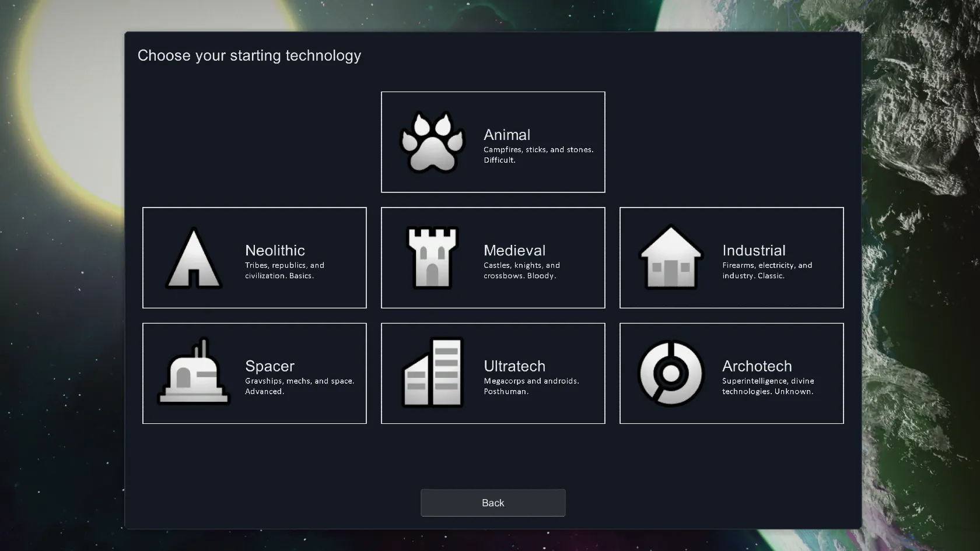980x551 pixels.
Task: Click the 'Campfires, sticks, and stones' description
Action: pos(538,155)
